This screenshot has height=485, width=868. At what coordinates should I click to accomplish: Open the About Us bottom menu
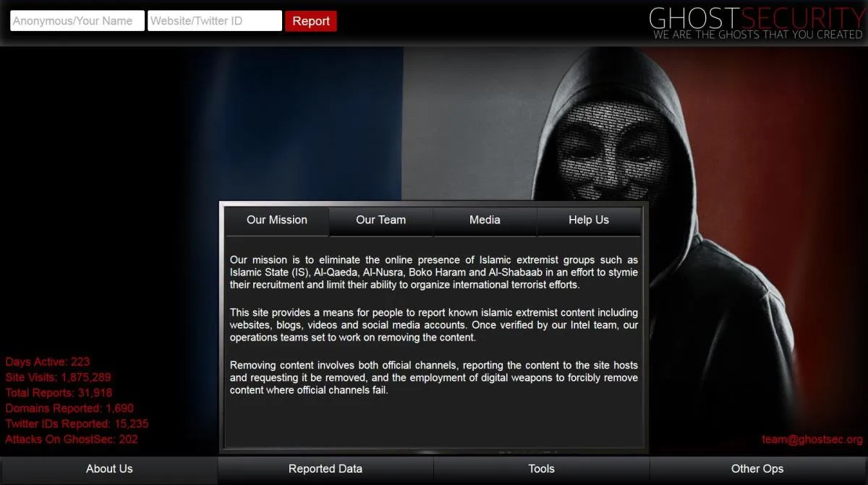click(x=109, y=469)
